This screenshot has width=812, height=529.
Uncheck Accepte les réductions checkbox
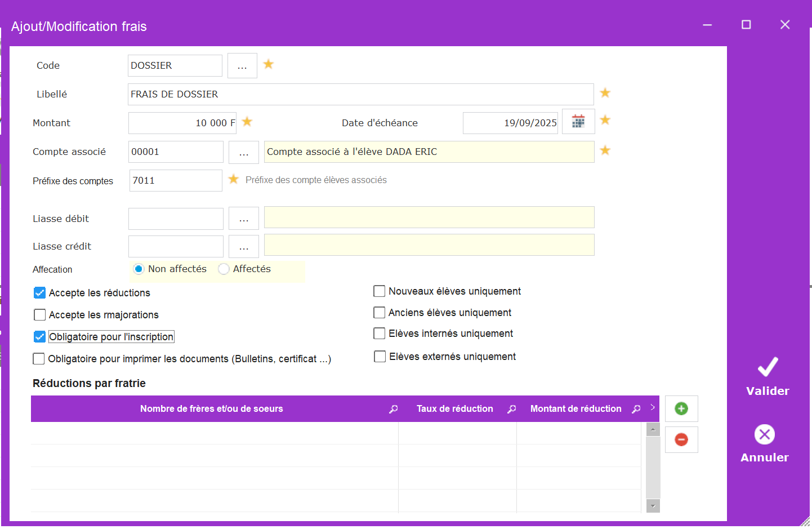[39, 293]
